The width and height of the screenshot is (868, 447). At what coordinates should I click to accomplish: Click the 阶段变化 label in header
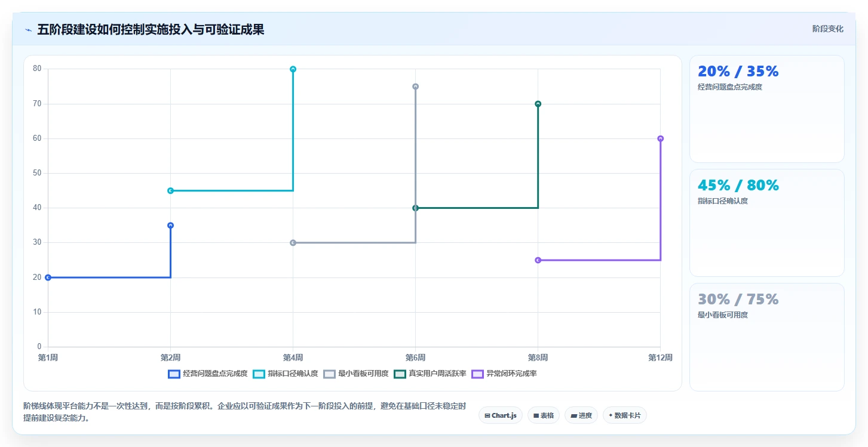[x=828, y=29]
